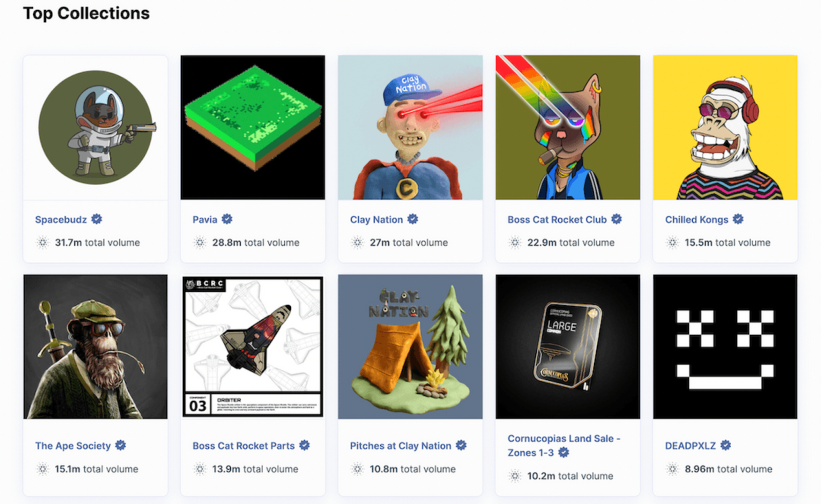The width and height of the screenshot is (821, 504).
Task: Click the ADA symbol beside 8.96m total volume
Action: (x=672, y=469)
